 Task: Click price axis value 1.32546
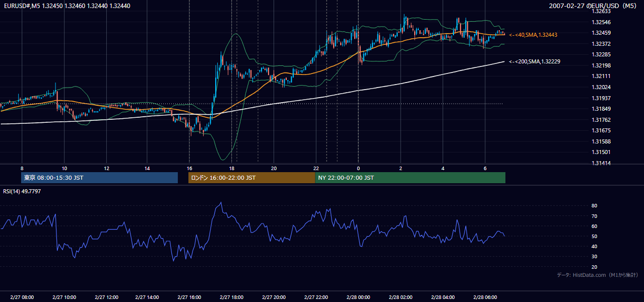601,22
